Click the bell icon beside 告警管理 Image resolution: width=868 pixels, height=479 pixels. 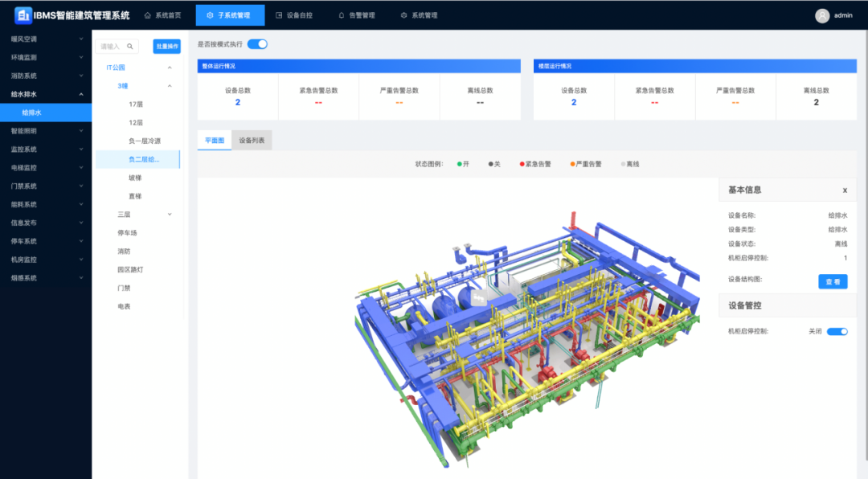coord(342,15)
